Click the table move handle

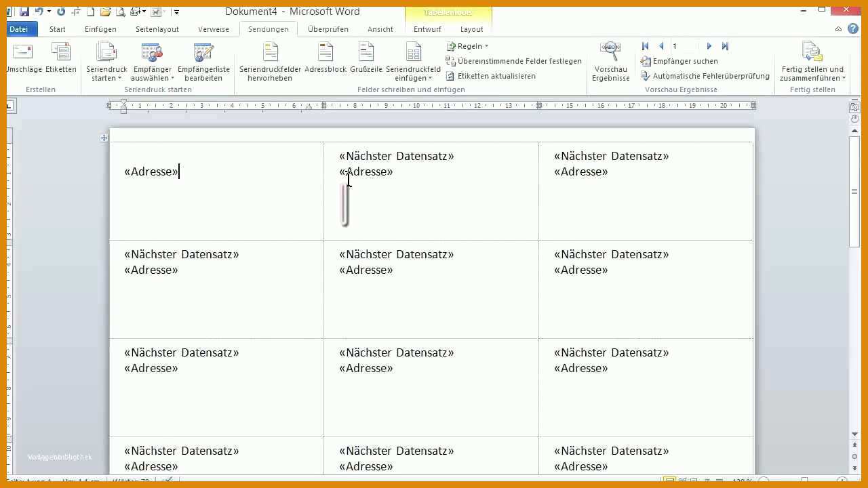[x=104, y=138]
